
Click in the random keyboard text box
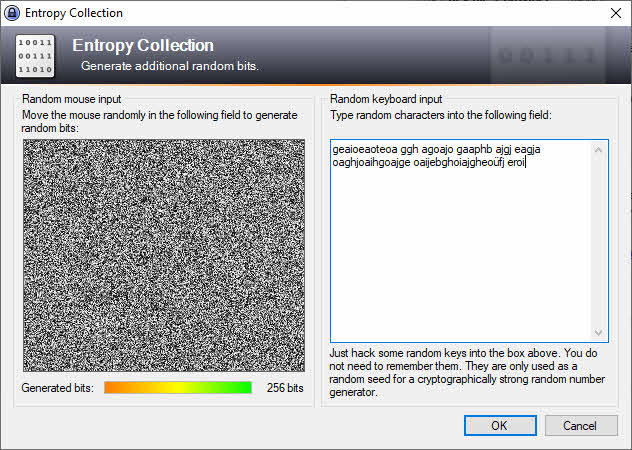460,260
